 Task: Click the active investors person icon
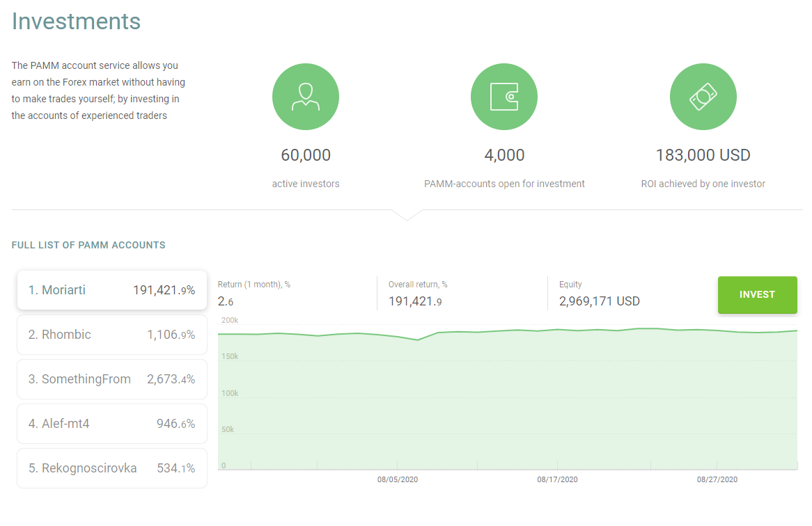pos(306,97)
